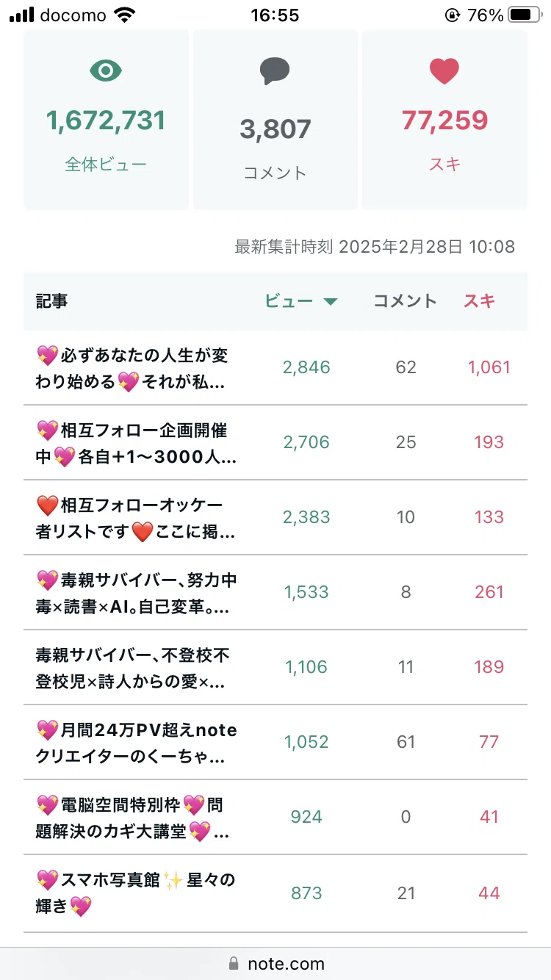Tap the note.com address bar
This screenshot has height=980, width=551.
[x=275, y=963]
